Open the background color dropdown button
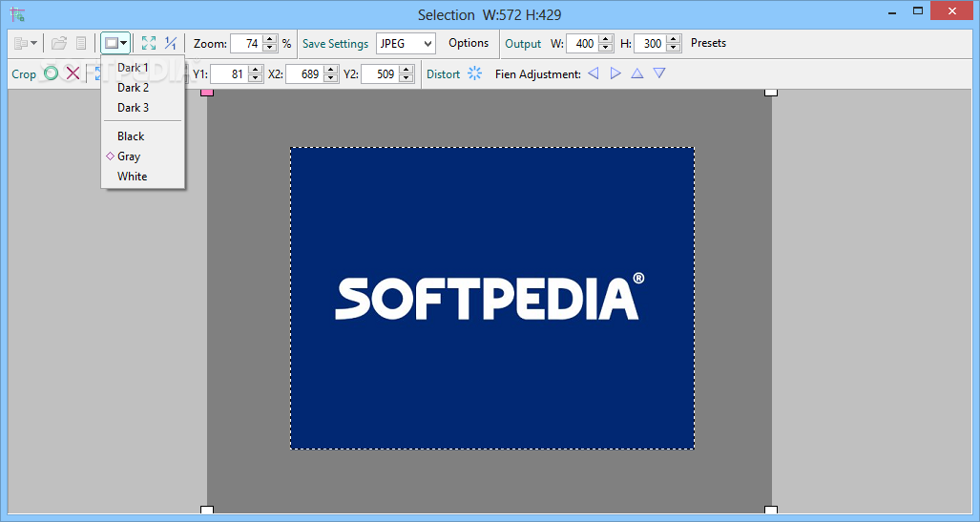The image size is (980, 522). (x=115, y=43)
